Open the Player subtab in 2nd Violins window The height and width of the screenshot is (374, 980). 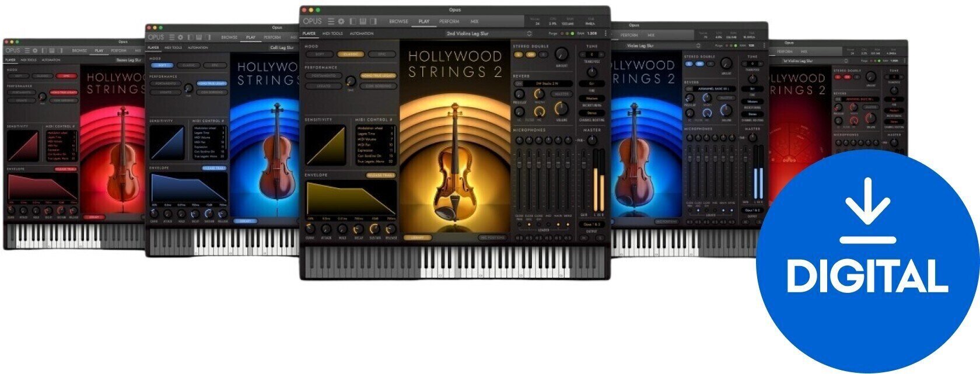309,33
